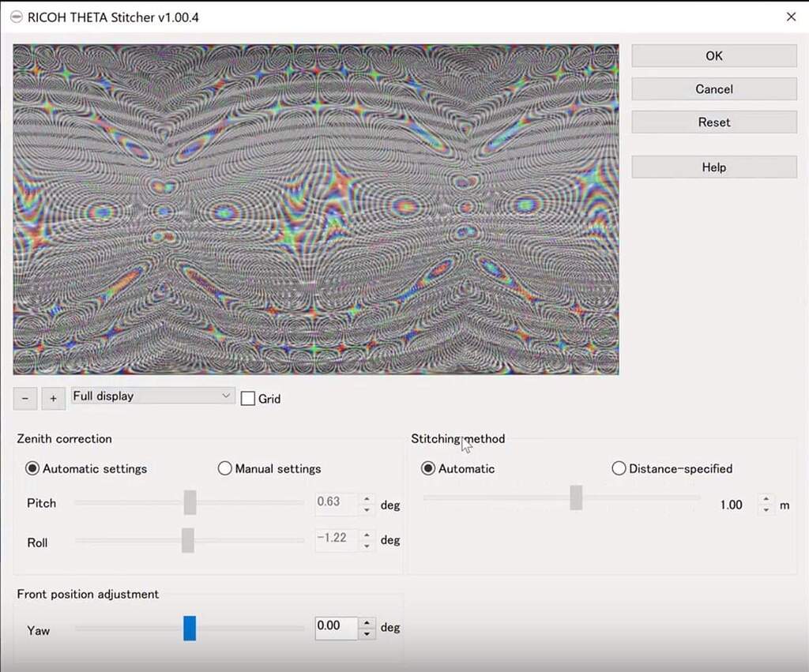Click the blue Yaw slider handle
Viewport: 809px width, 672px height.
click(190, 629)
